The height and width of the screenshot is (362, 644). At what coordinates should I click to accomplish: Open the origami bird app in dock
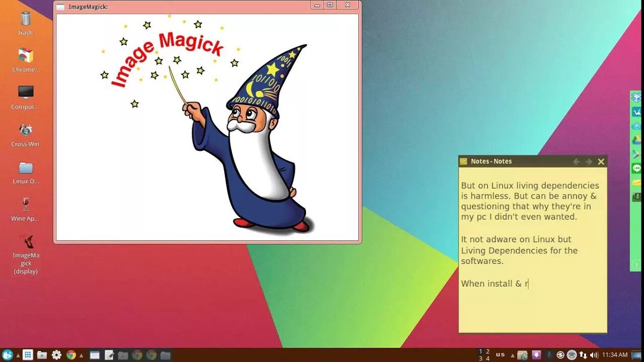636,112
